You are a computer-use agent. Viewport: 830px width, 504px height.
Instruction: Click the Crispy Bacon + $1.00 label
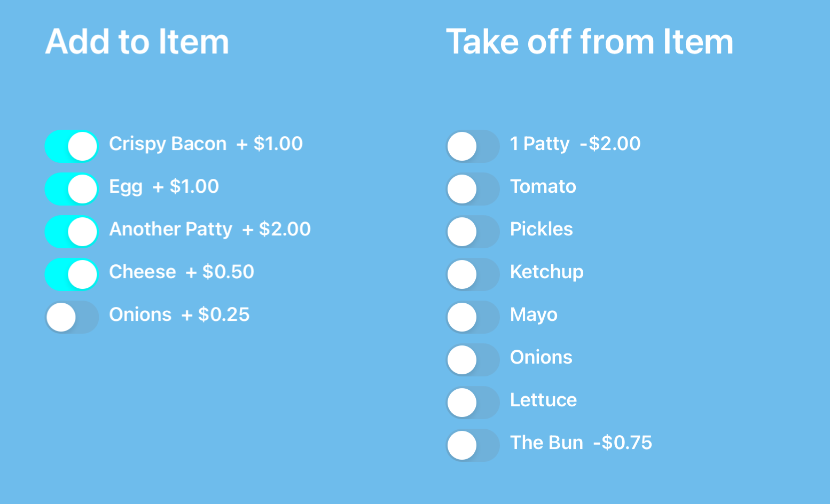coord(206,144)
